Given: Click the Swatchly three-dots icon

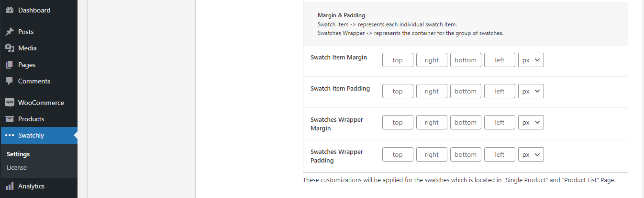Looking at the screenshot, I should (9, 135).
